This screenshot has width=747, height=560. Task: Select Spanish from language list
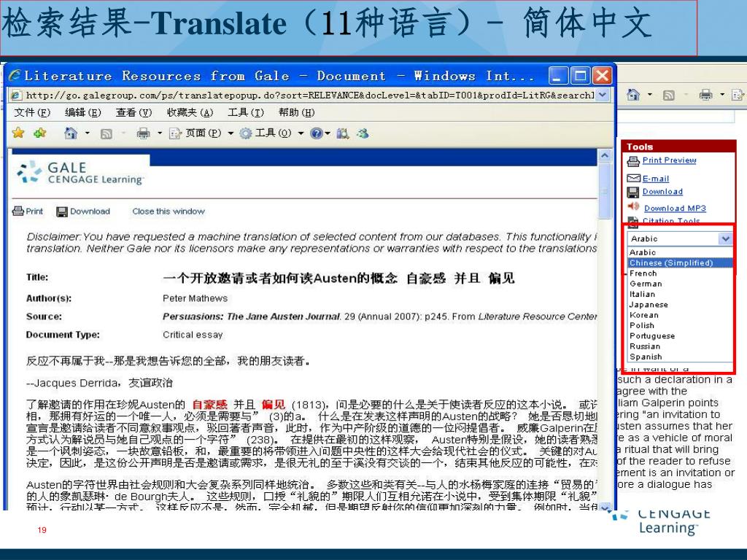tap(681, 357)
